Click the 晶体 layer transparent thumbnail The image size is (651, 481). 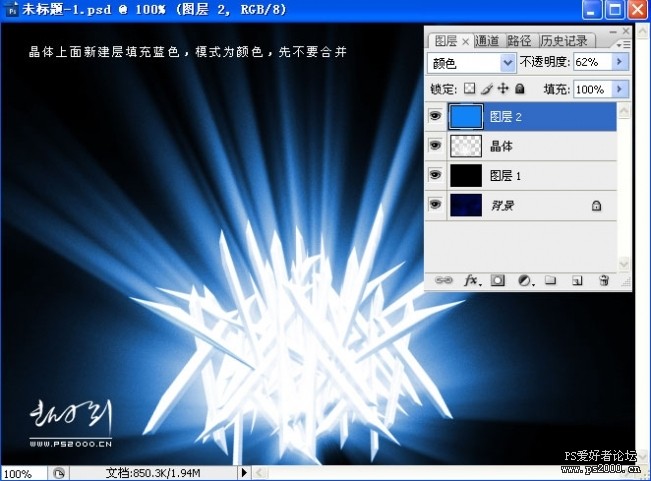466,146
